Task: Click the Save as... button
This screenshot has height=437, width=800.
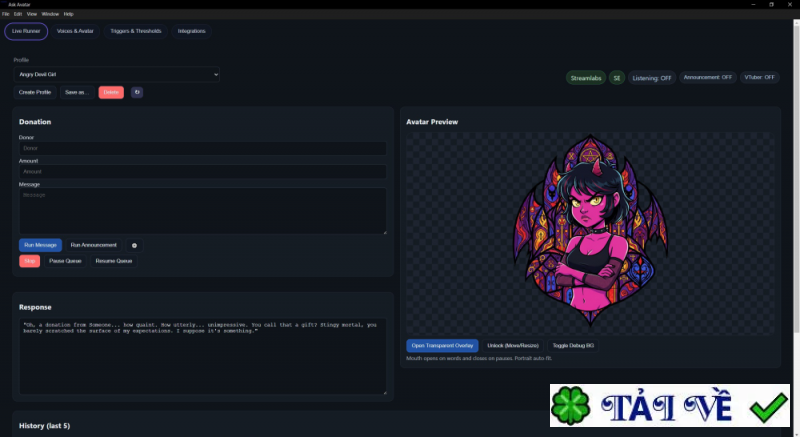Action: pyautogui.click(x=77, y=92)
